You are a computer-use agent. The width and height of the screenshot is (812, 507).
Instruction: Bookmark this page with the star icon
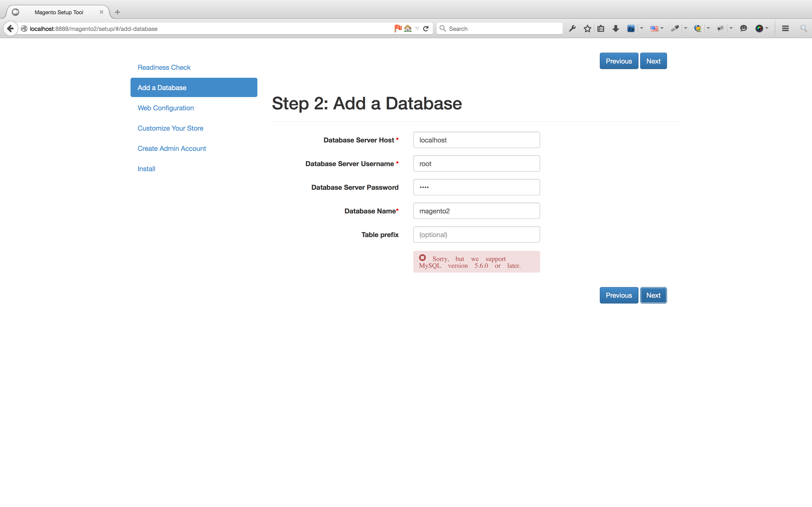pos(587,28)
